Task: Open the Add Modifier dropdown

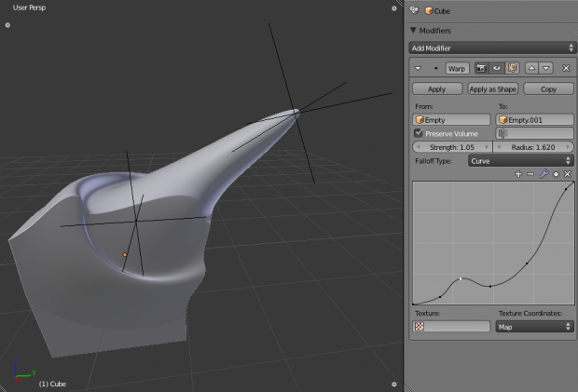Action: tap(492, 48)
